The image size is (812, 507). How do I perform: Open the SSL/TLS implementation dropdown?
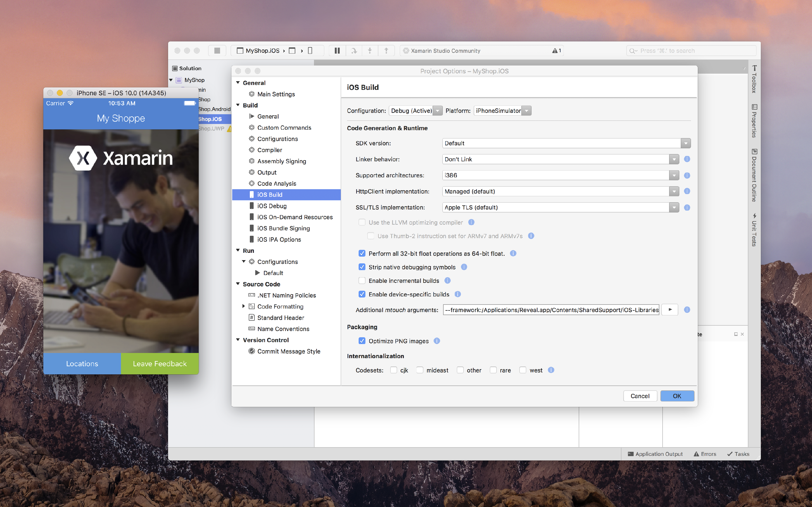coord(561,208)
